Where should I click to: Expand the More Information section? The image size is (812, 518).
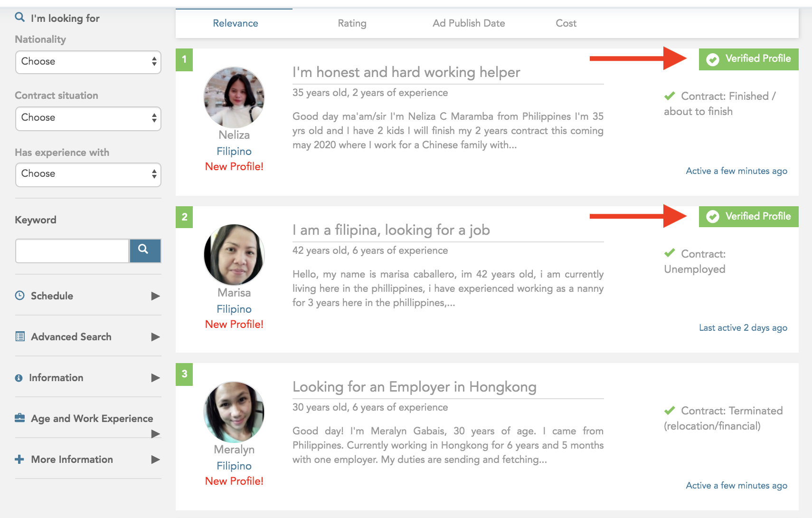(155, 460)
